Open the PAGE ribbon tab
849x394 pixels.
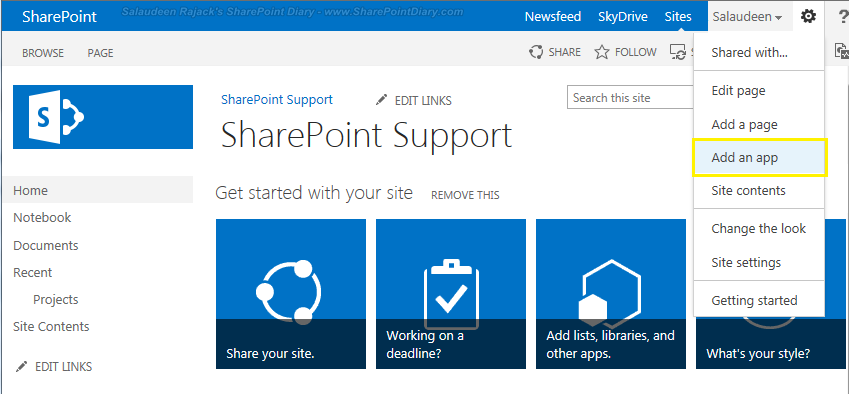coord(101,53)
